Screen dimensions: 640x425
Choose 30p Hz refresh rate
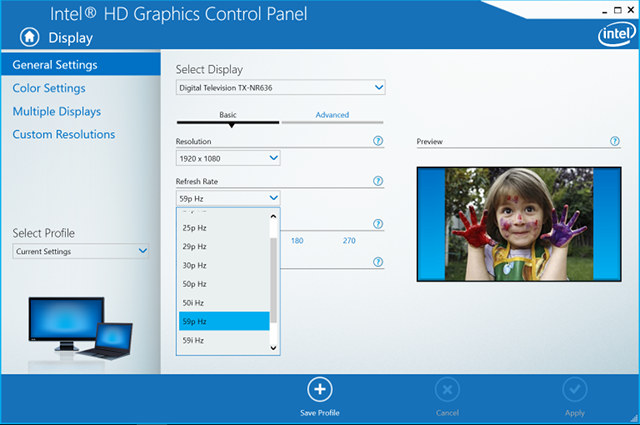coord(224,265)
